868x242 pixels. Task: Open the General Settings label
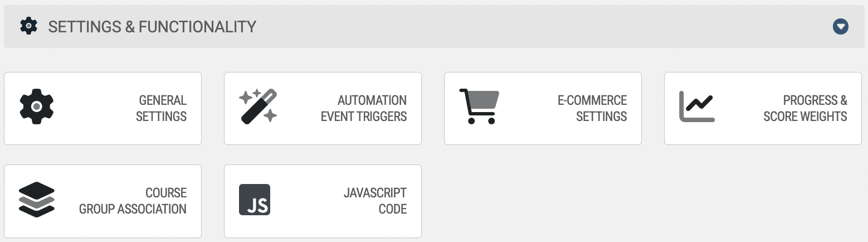161,108
